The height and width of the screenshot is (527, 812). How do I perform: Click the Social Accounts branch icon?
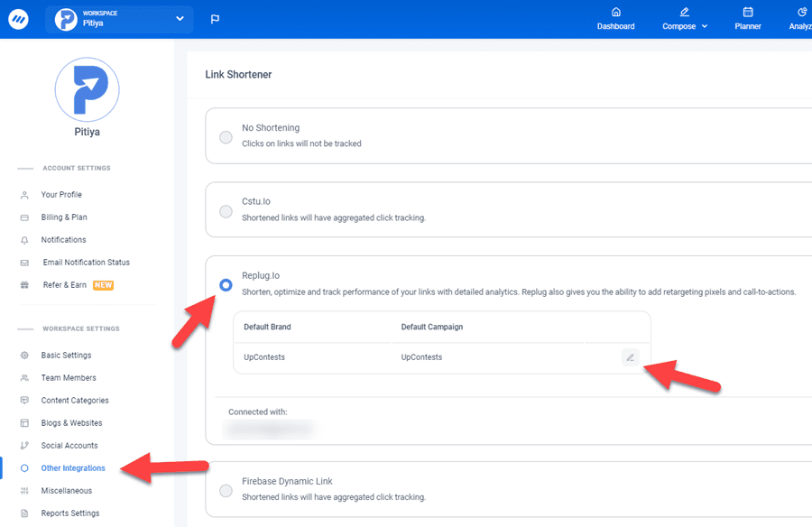pos(24,446)
